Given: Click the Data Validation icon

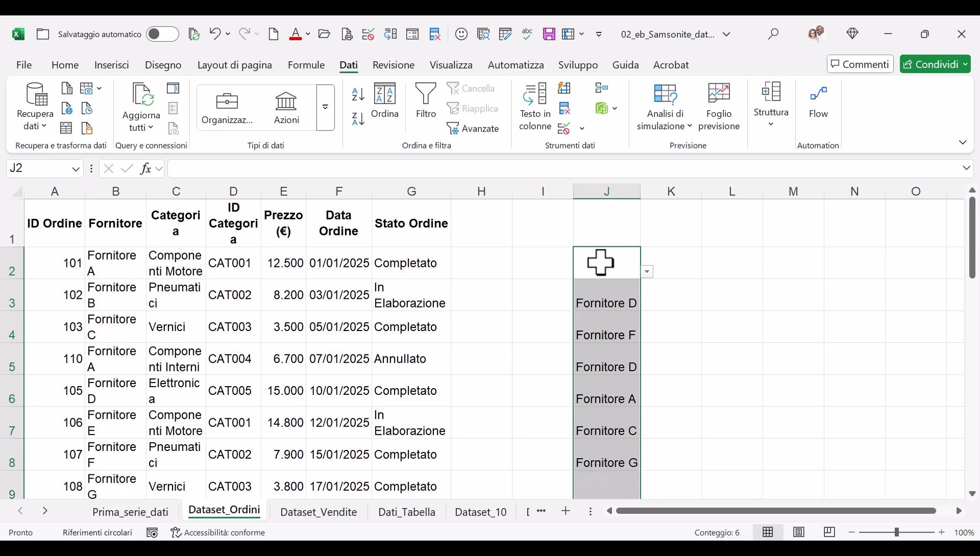Looking at the screenshot, I should tap(564, 129).
